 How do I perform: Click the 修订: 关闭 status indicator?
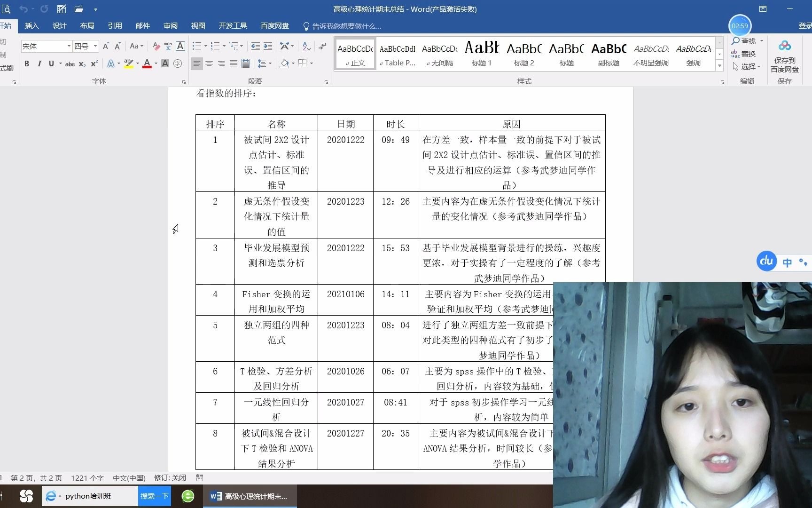tap(169, 477)
